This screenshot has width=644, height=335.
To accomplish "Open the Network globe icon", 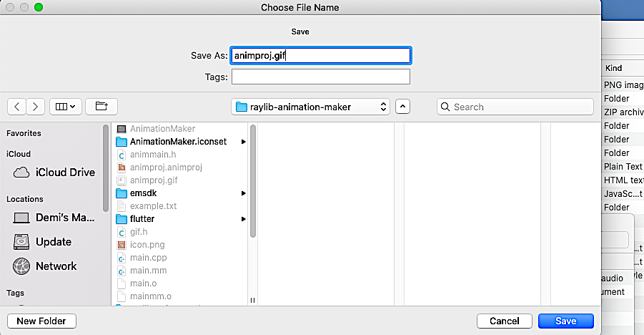I will pos(22,266).
